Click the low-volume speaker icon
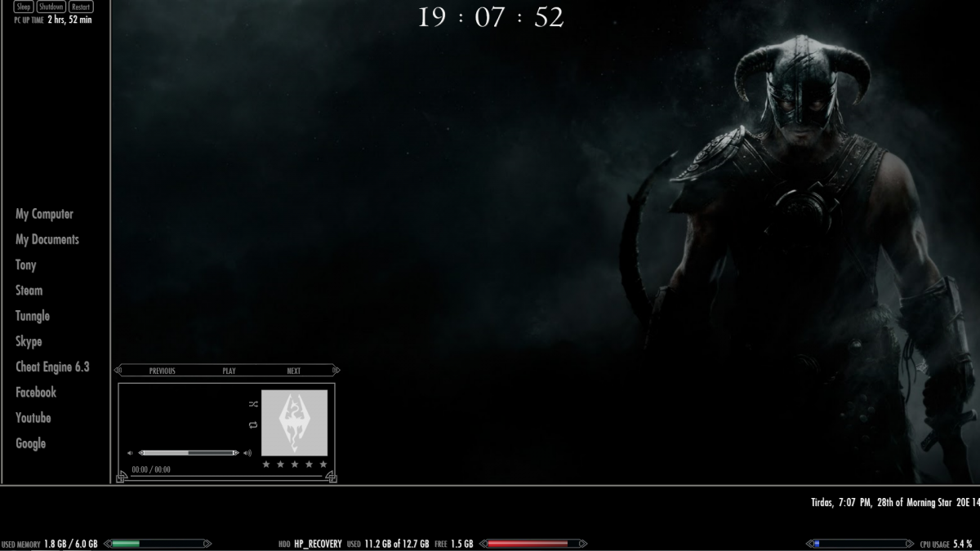Viewport: 980px width, 551px height. 129,453
